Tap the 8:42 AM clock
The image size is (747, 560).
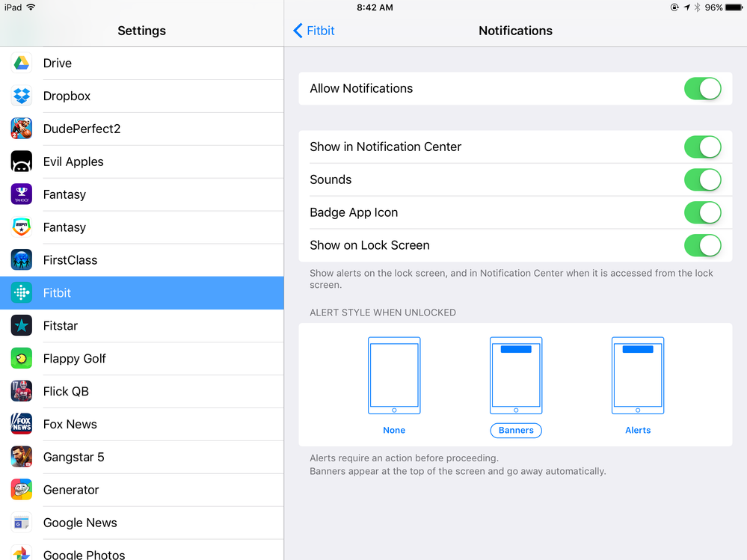[375, 7]
